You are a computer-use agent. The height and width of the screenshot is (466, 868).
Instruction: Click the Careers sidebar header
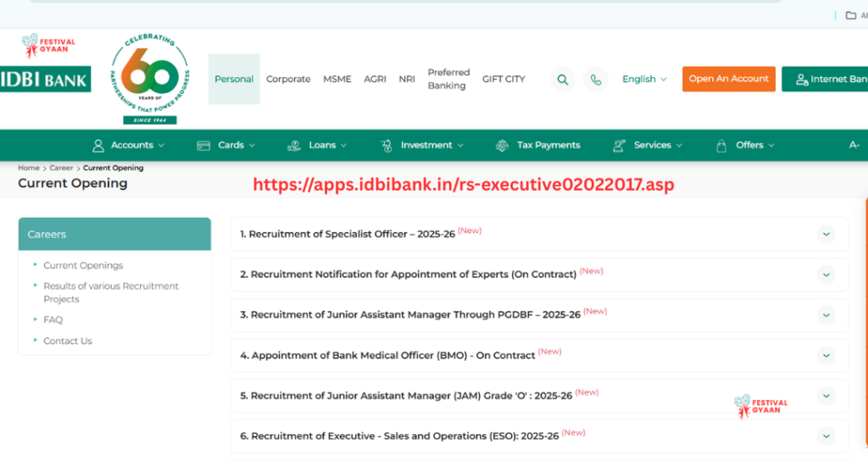114,234
